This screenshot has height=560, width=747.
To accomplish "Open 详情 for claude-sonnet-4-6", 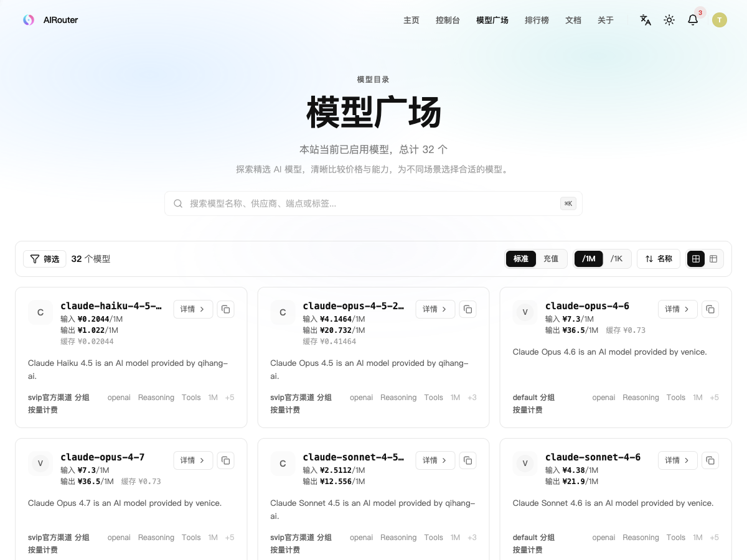I will [x=678, y=460].
